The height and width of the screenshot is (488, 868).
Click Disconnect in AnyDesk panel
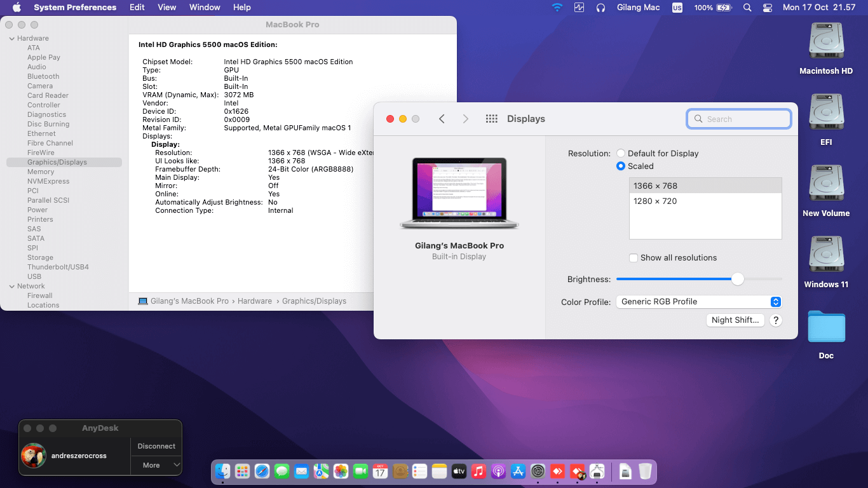coord(156,446)
